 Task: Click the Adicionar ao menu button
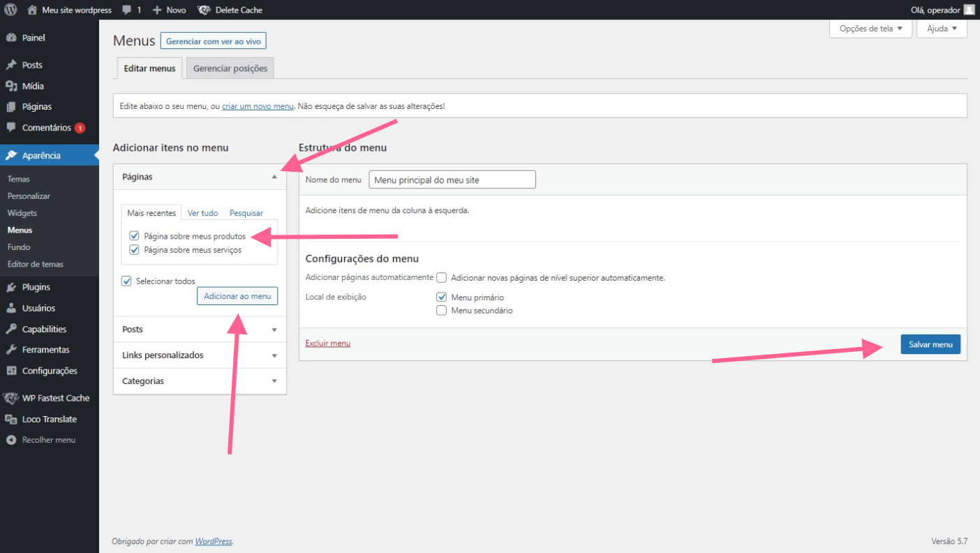pyautogui.click(x=237, y=296)
